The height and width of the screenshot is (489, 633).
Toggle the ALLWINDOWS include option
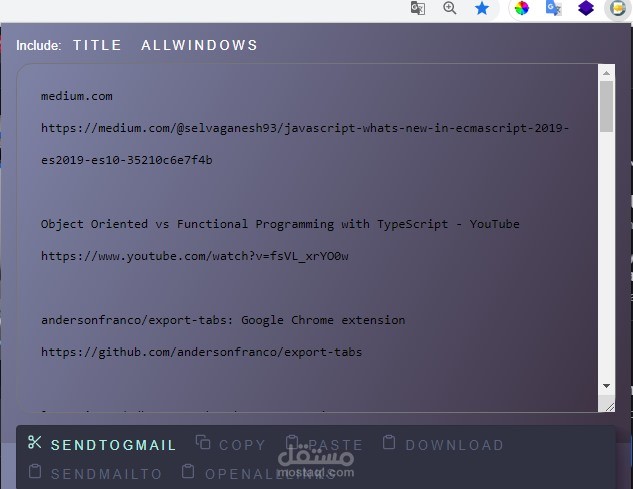tap(199, 45)
